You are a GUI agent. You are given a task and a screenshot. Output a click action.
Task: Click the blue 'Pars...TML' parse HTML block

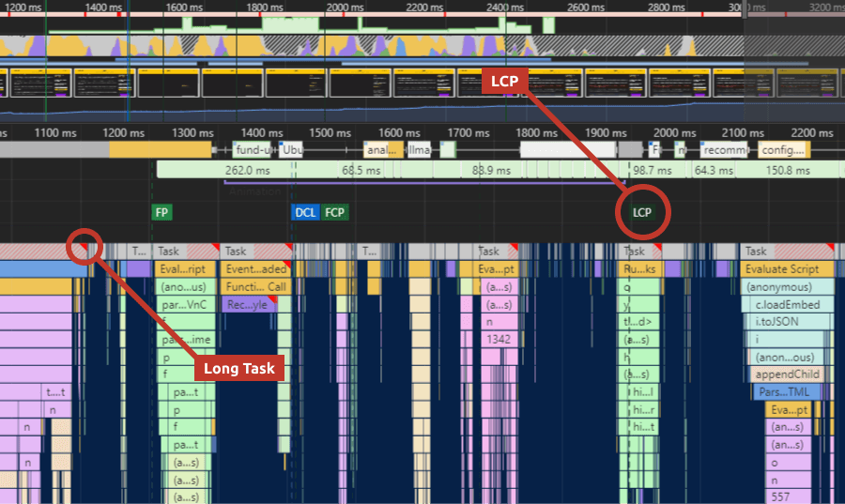[787, 392]
